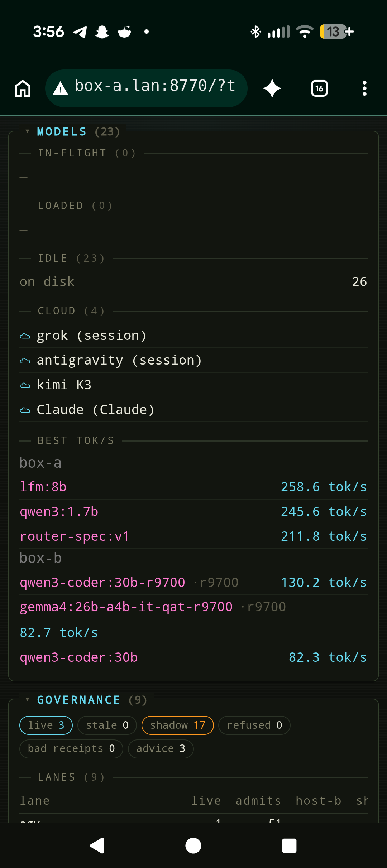Tap the IDLE (23) subheading

tap(71, 259)
